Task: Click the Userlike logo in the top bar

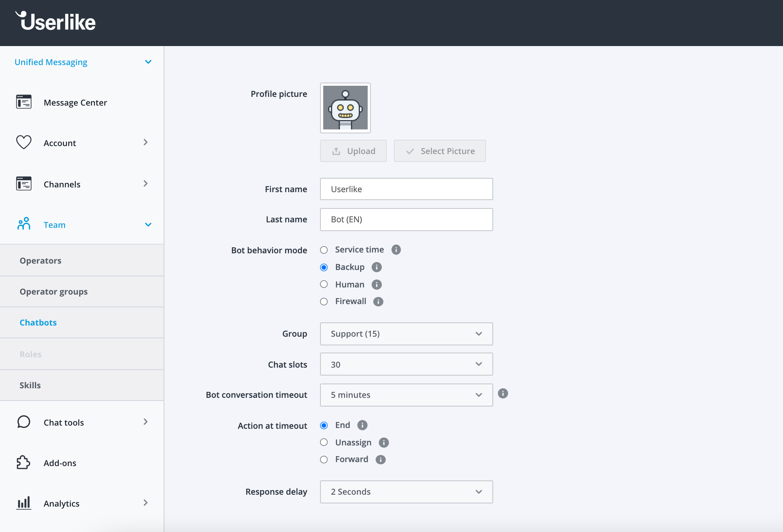Action: tap(55, 22)
